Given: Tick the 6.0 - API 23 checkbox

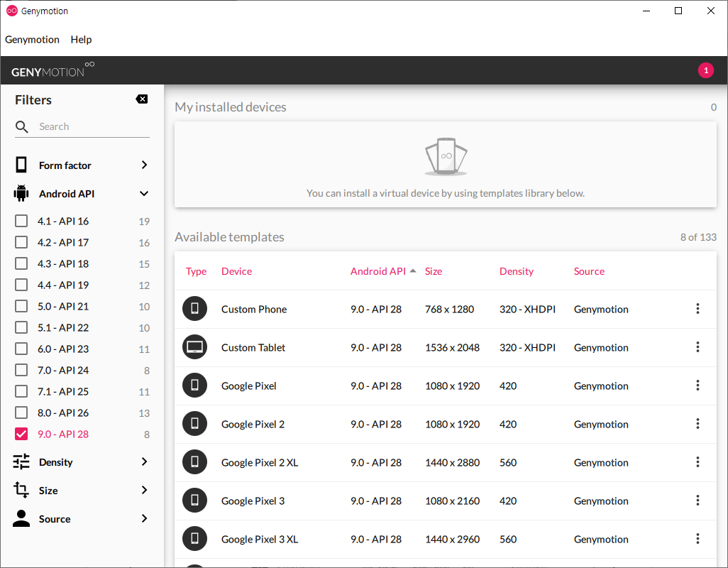Looking at the screenshot, I should (x=21, y=349).
